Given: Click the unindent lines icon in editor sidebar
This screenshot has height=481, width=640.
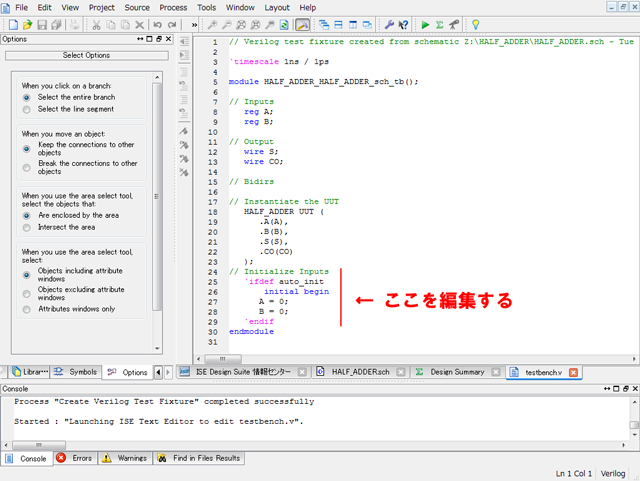Looking at the screenshot, I should click(184, 42).
